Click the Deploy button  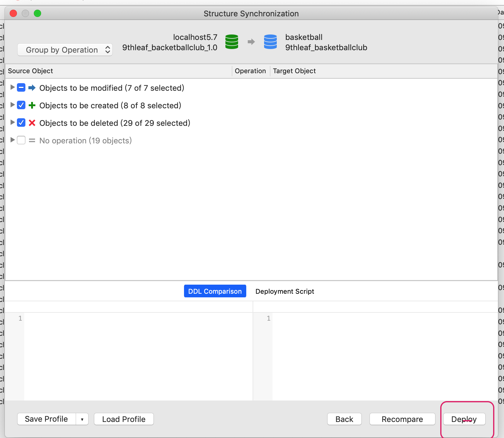coord(464,419)
